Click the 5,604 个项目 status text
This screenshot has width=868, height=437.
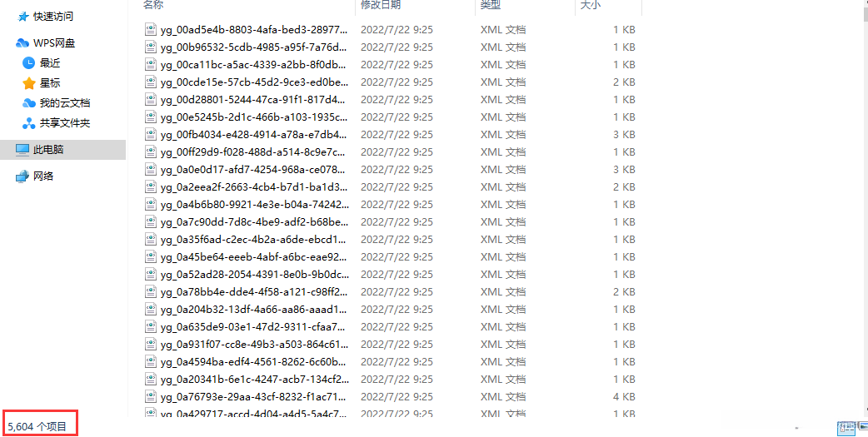[37, 426]
